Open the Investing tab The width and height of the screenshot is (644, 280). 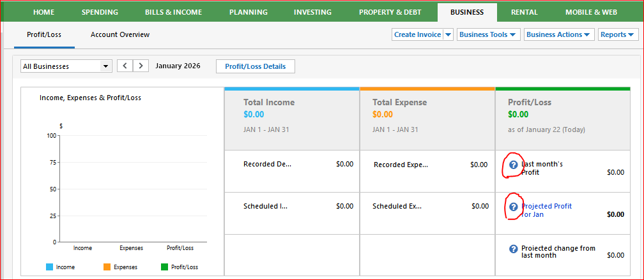coord(312,12)
